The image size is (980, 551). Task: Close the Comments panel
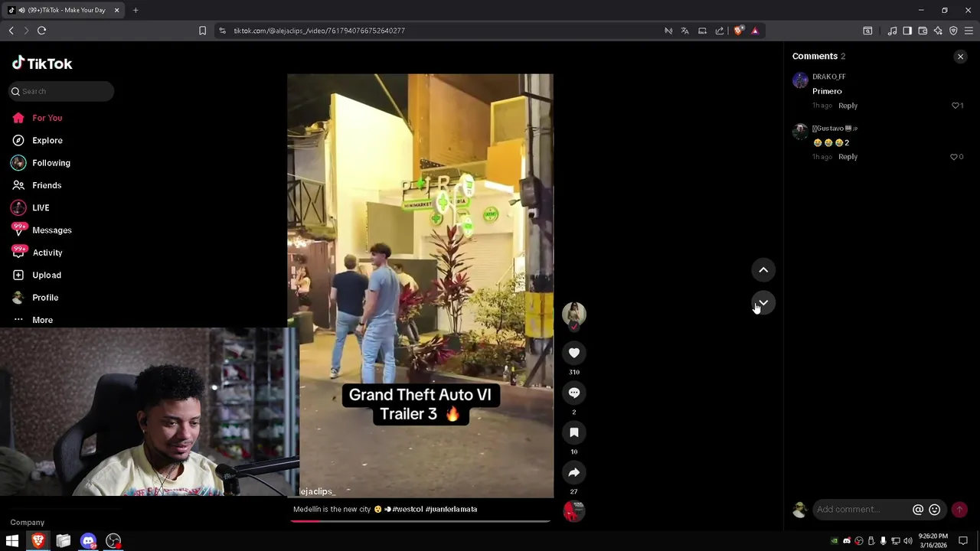(960, 57)
